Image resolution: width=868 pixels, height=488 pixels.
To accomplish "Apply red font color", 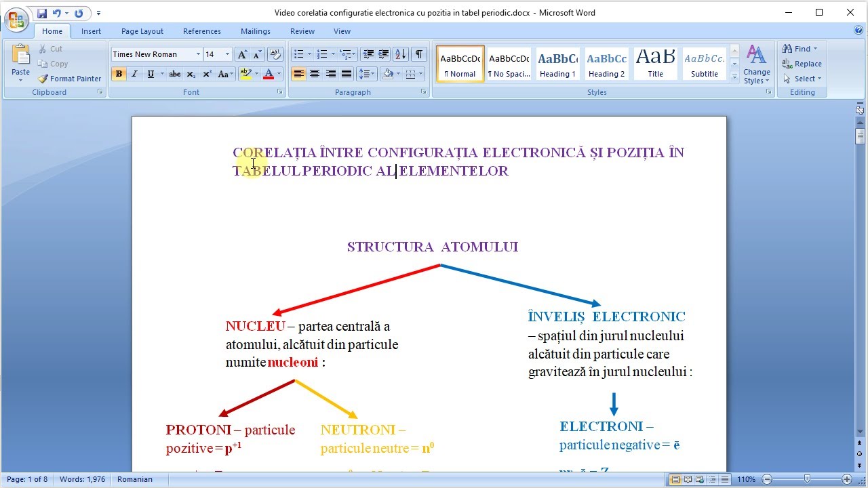I will [269, 74].
